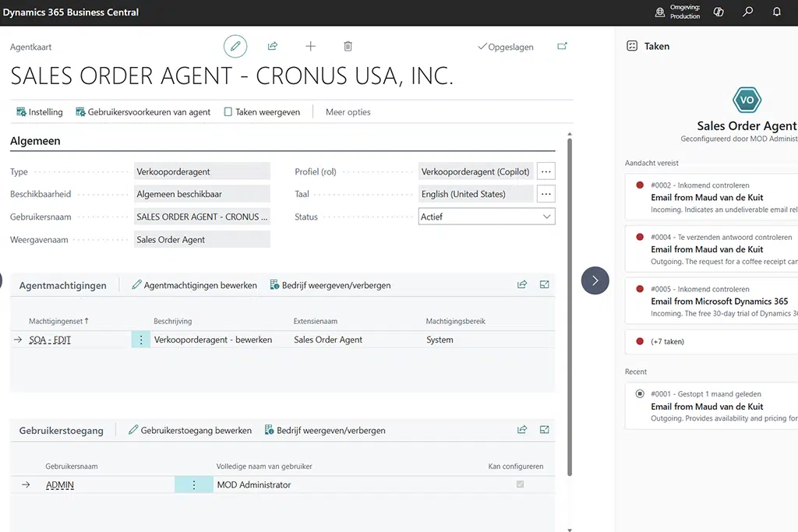Collapse the Gebruikerstoegang section heading

[61, 430]
